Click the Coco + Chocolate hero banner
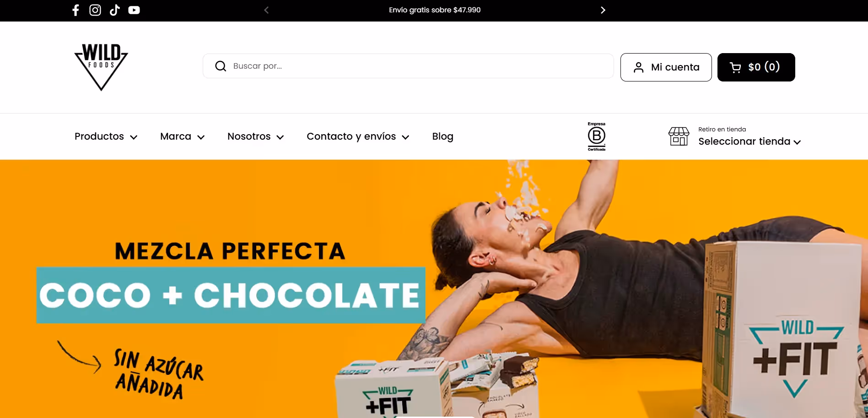The image size is (868, 418). (434, 289)
